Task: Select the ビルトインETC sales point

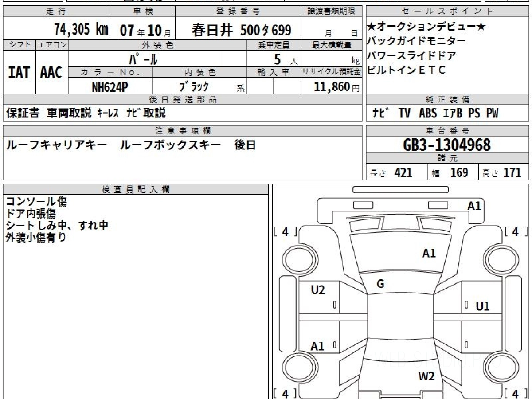Action: [407, 70]
